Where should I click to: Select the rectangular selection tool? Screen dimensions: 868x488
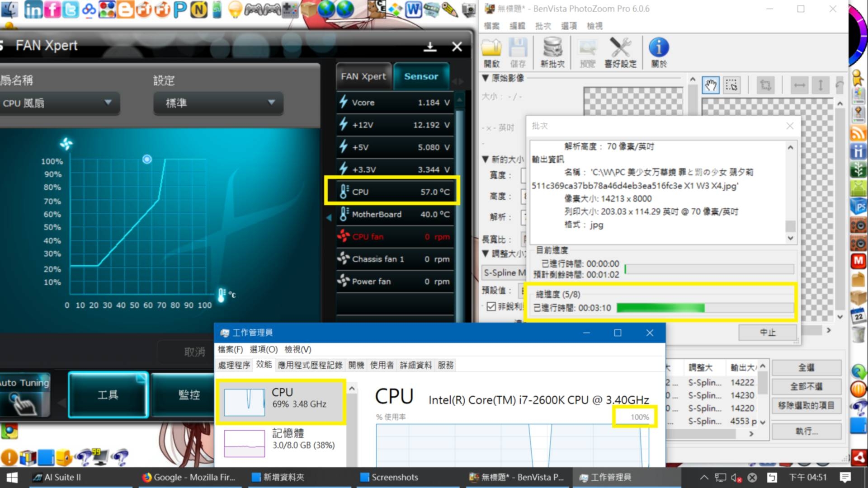pyautogui.click(x=731, y=85)
